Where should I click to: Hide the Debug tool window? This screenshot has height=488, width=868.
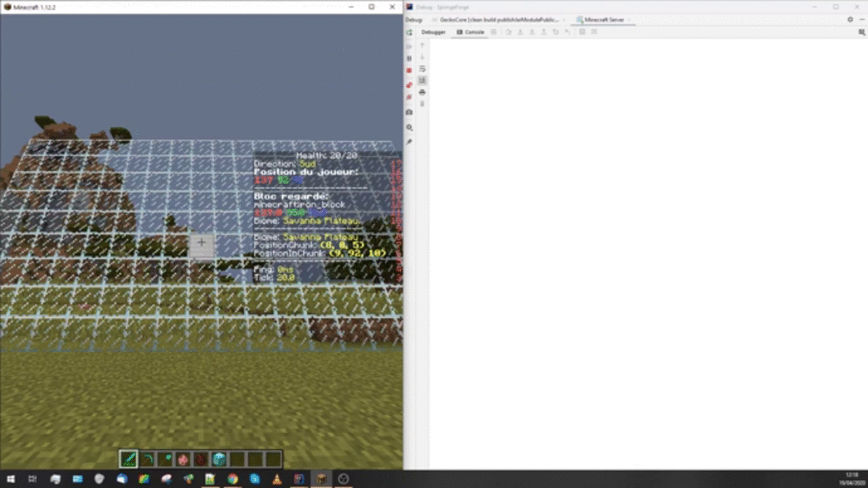coord(862,20)
